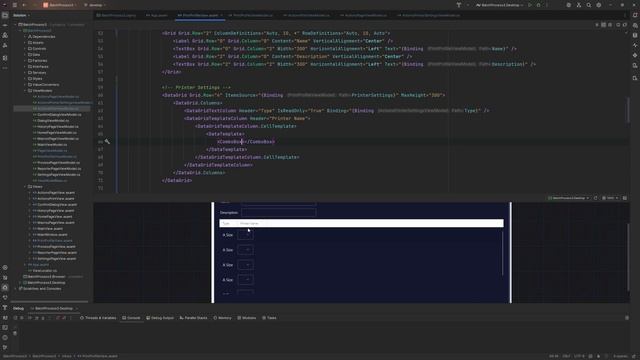Open ConfirmDialogViewModel.cs file

(57, 115)
